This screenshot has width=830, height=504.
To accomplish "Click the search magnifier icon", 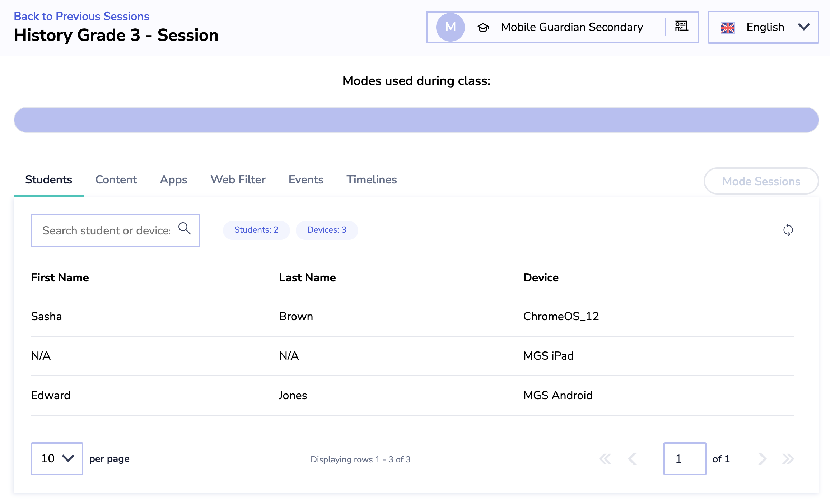I will [x=185, y=229].
